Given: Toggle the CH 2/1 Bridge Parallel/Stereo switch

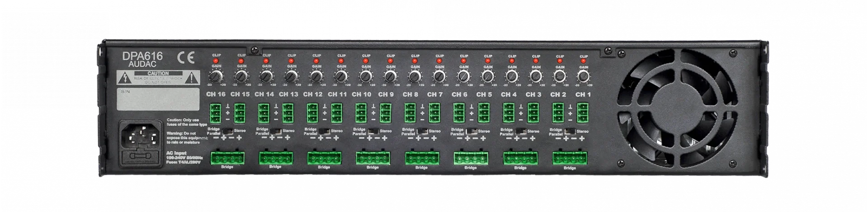Looking at the screenshot, I should (x=571, y=131).
